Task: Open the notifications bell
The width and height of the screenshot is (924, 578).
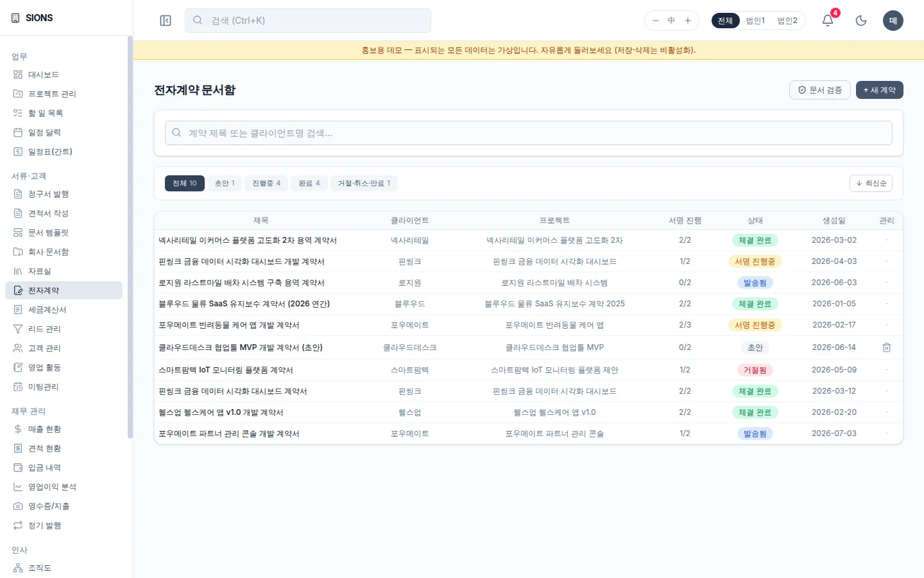Action: [x=828, y=21]
